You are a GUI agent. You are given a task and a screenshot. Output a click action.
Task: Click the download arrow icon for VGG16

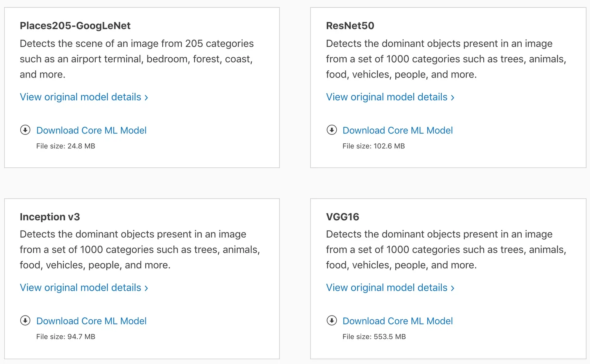pos(332,321)
